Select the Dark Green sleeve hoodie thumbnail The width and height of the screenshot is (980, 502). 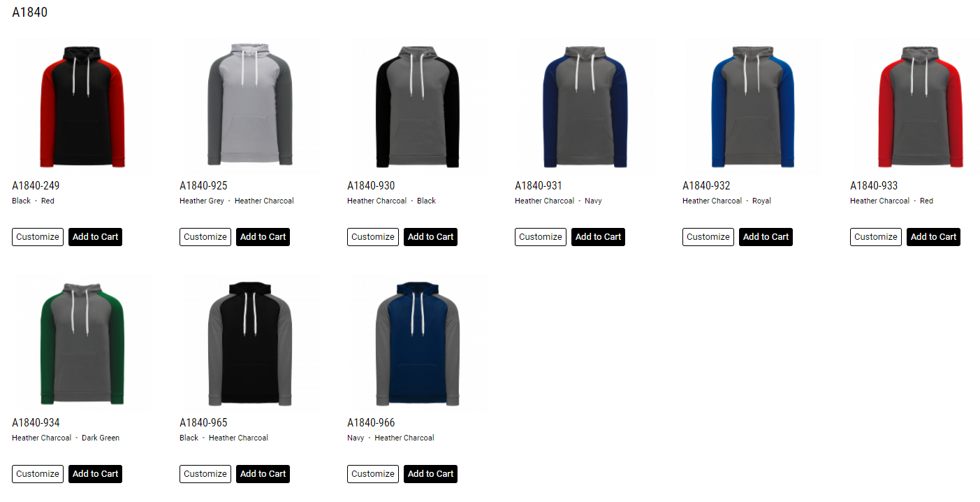(82, 343)
